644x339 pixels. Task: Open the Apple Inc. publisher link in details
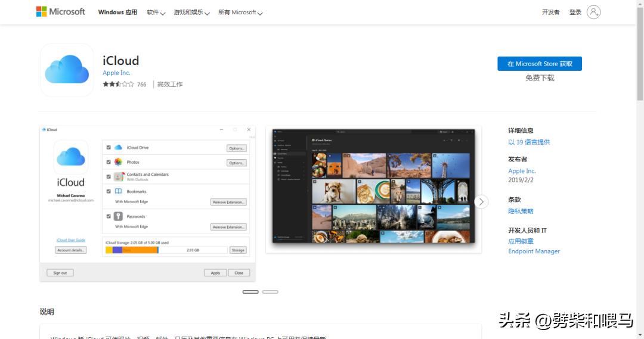[x=522, y=171]
